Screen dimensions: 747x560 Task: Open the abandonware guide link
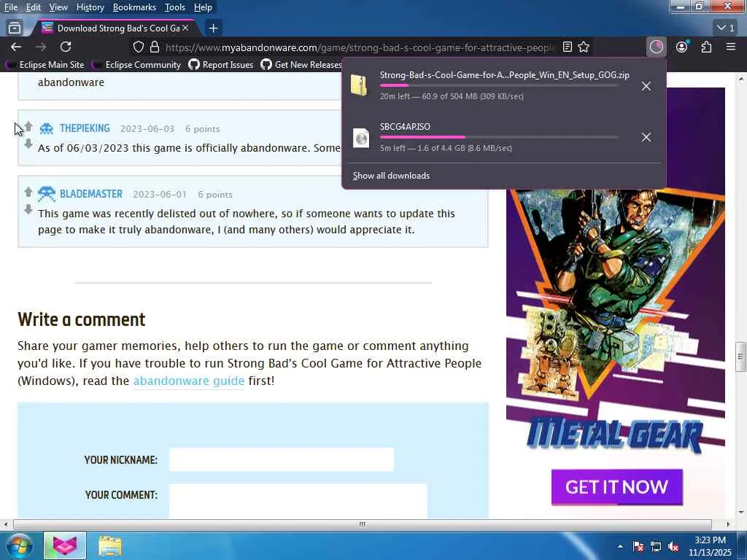tap(189, 381)
